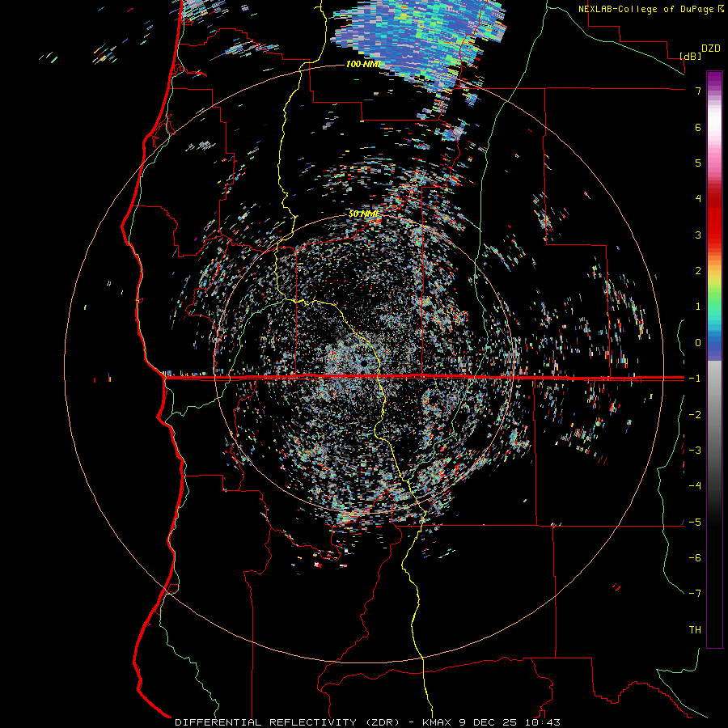Click the -7 value on the scale
This screenshot has height=728, width=728.
point(695,594)
